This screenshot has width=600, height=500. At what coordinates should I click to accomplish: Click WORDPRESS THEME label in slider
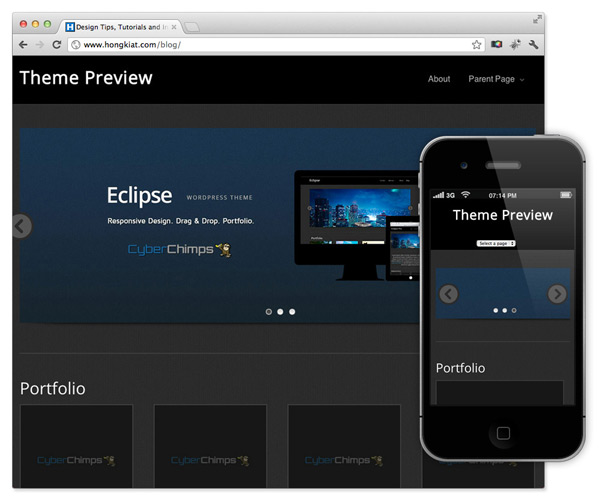click(x=219, y=197)
